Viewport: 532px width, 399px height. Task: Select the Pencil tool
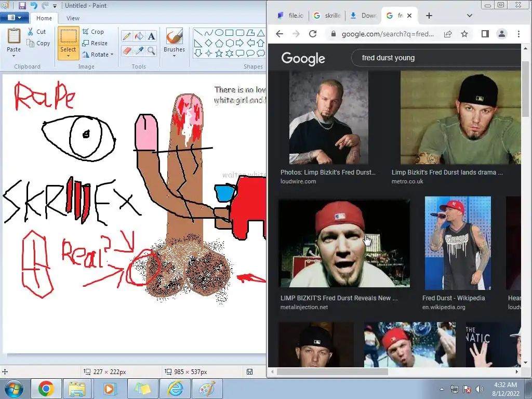point(127,36)
